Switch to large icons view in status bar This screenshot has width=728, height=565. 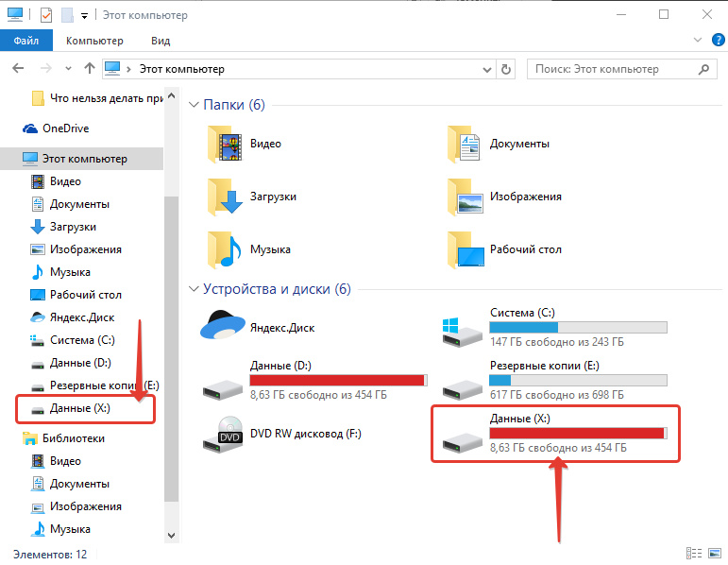(715, 554)
